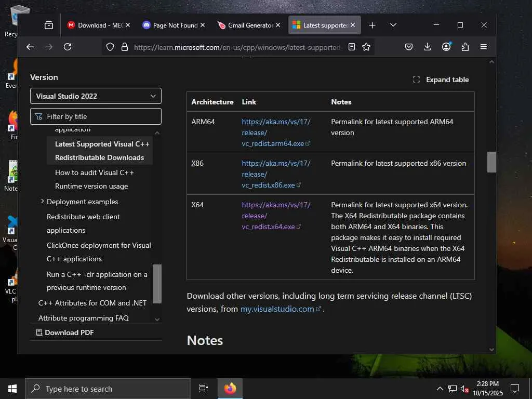Focus the Filter by title box

coord(96,116)
